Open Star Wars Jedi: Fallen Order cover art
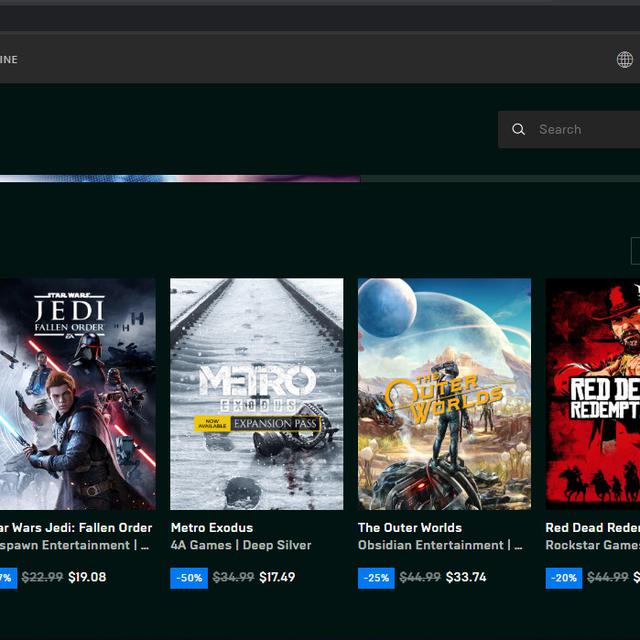This screenshot has height=640, width=640. pyautogui.click(x=78, y=394)
